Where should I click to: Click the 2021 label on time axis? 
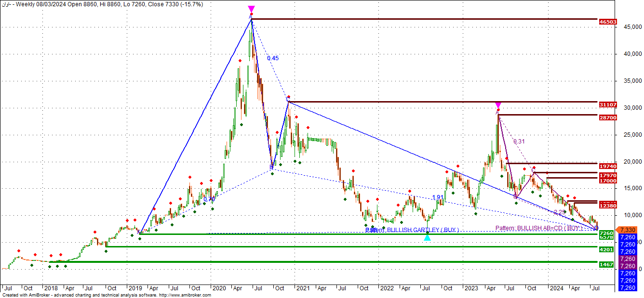pyautogui.click(x=303, y=288)
